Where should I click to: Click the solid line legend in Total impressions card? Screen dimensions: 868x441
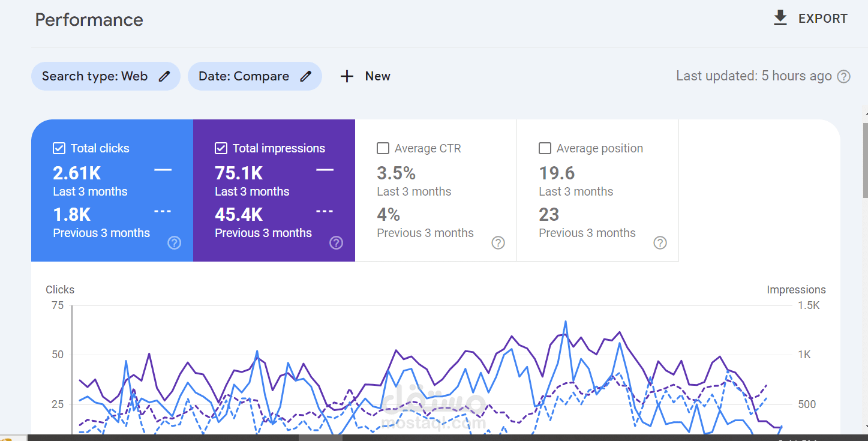[x=325, y=170]
